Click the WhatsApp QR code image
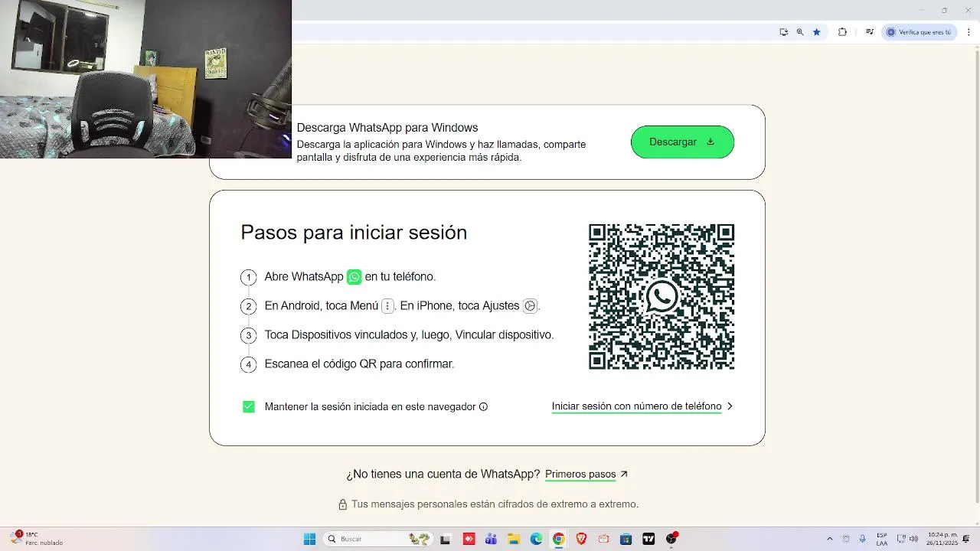980x551 pixels. 661,297
